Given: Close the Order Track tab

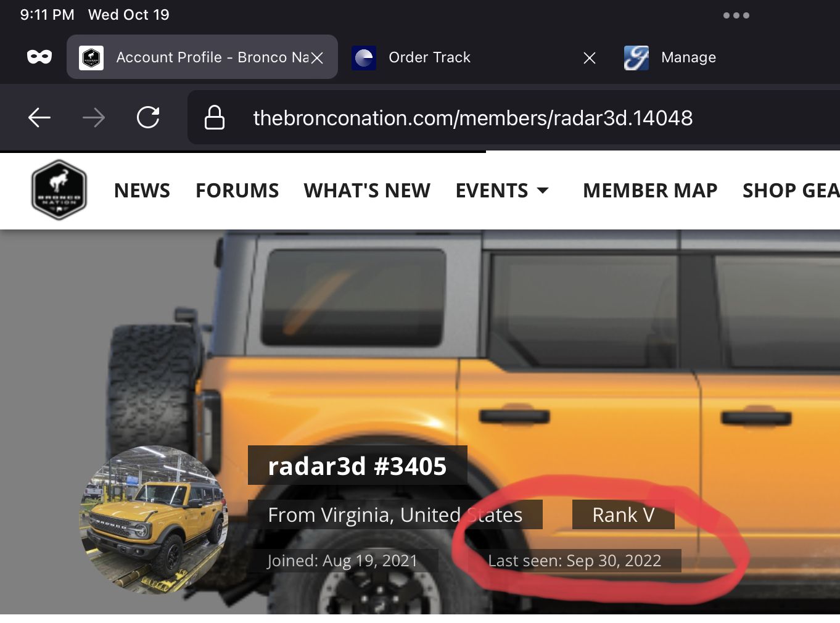Looking at the screenshot, I should pyautogui.click(x=590, y=58).
